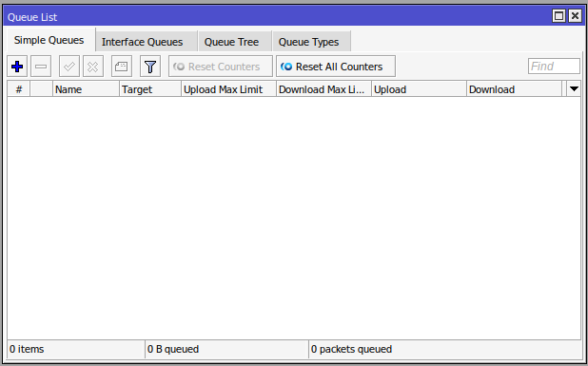Click the Reset Counters button
This screenshot has width=588, height=366.
coord(221,67)
